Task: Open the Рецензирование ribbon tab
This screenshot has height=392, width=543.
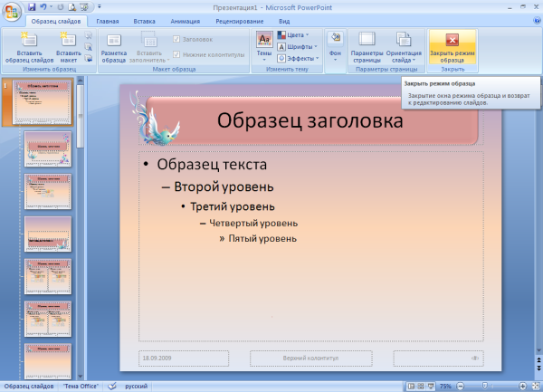Action: 240,21
